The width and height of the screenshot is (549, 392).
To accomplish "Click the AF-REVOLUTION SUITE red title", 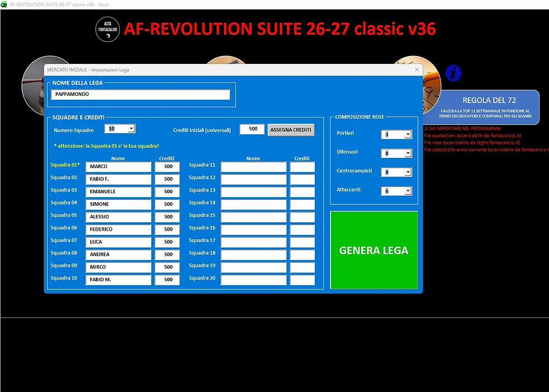I will tap(280, 29).
